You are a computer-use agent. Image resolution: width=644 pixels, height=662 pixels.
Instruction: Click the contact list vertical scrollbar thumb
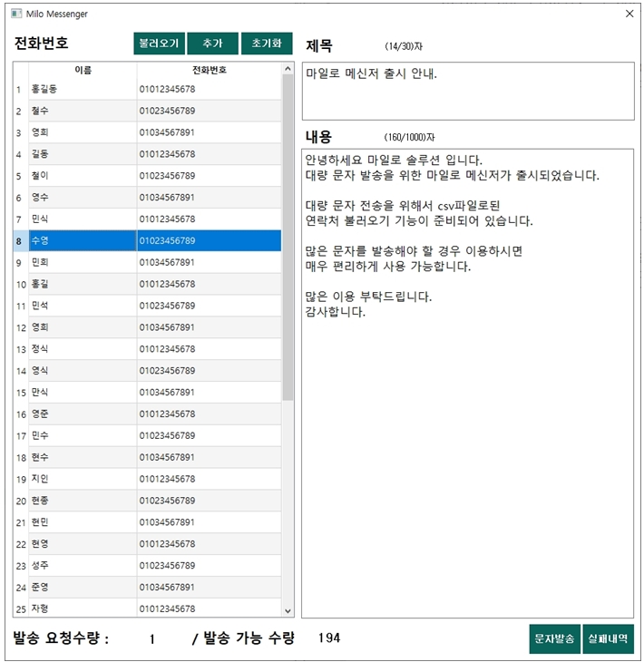point(288,236)
